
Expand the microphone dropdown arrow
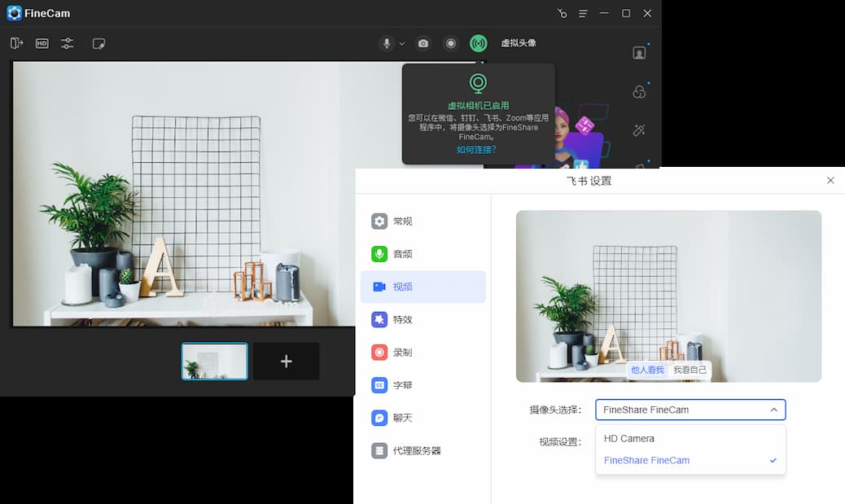tap(402, 44)
